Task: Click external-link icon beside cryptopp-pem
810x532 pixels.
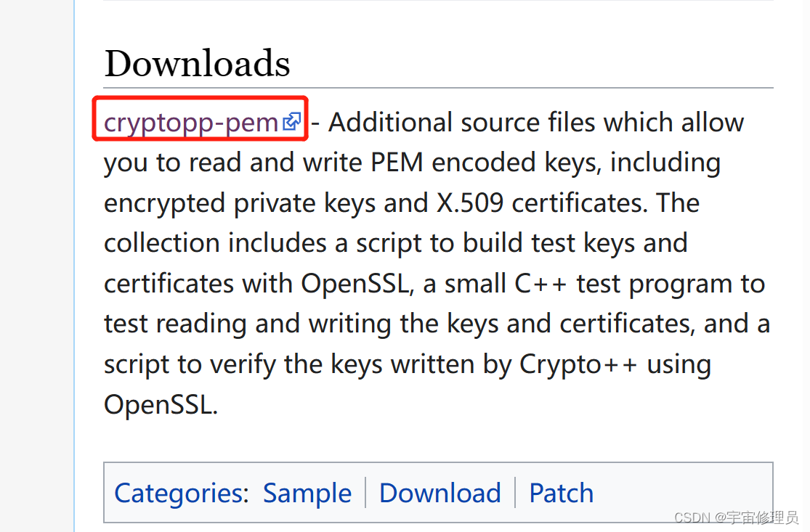Action: (292, 122)
